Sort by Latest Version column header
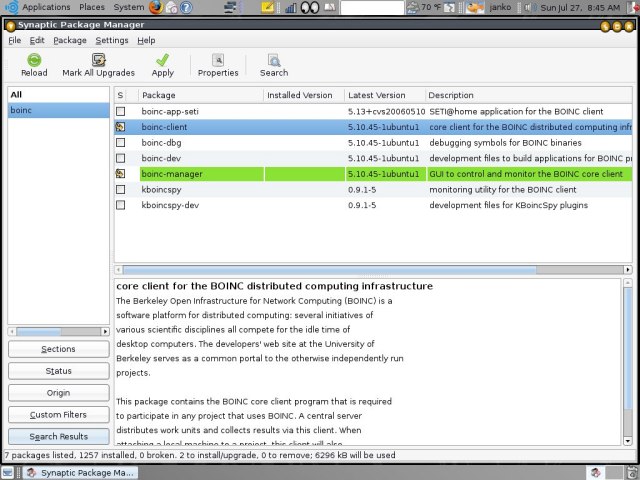This screenshot has height=480, width=640. click(384, 95)
